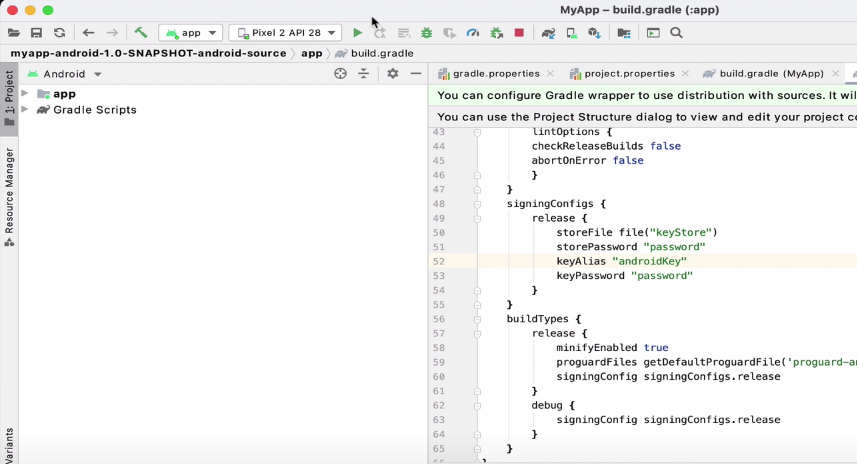
Task: Switch to the project.properties tab
Action: point(629,73)
